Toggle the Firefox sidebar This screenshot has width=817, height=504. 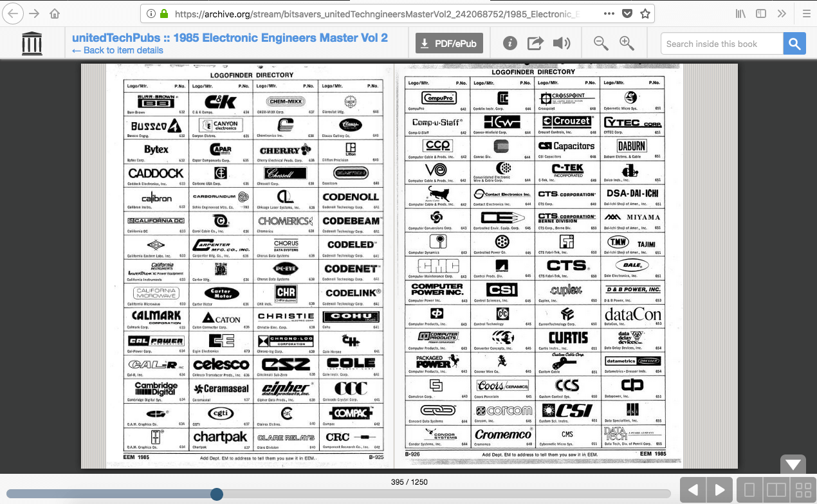(761, 14)
